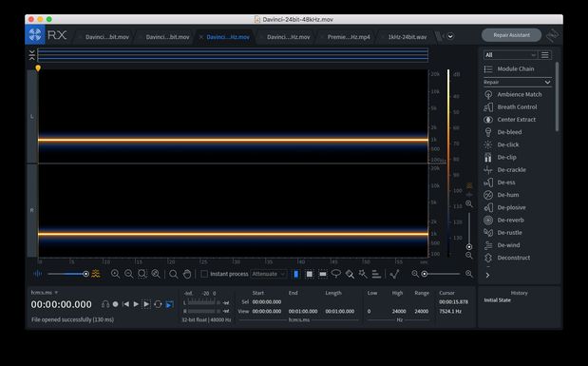588x366 pixels.
Task: Select the magic wand tool
Action: click(363, 274)
